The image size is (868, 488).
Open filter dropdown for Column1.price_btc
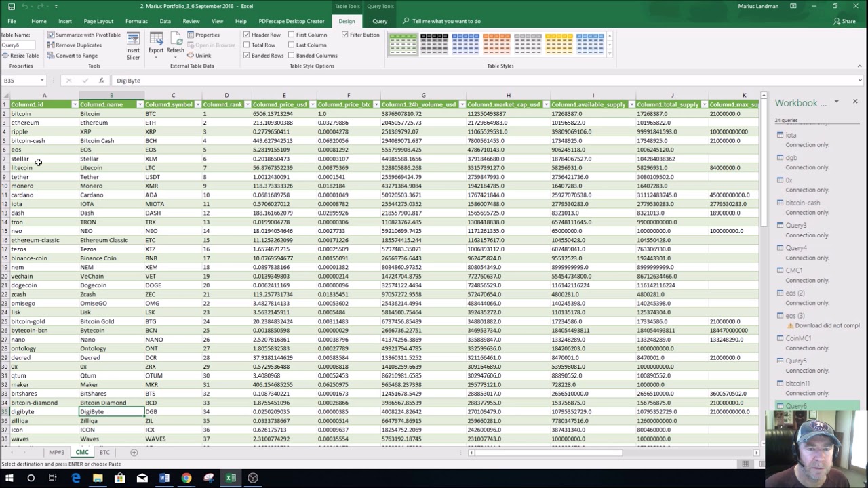click(x=375, y=104)
